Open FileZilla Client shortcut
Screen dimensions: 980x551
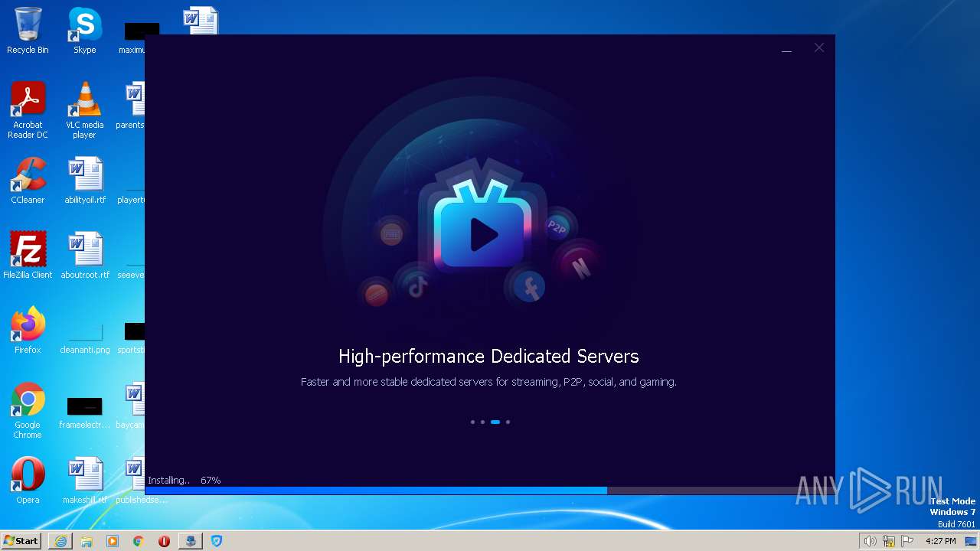pyautogui.click(x=28, y=256)
